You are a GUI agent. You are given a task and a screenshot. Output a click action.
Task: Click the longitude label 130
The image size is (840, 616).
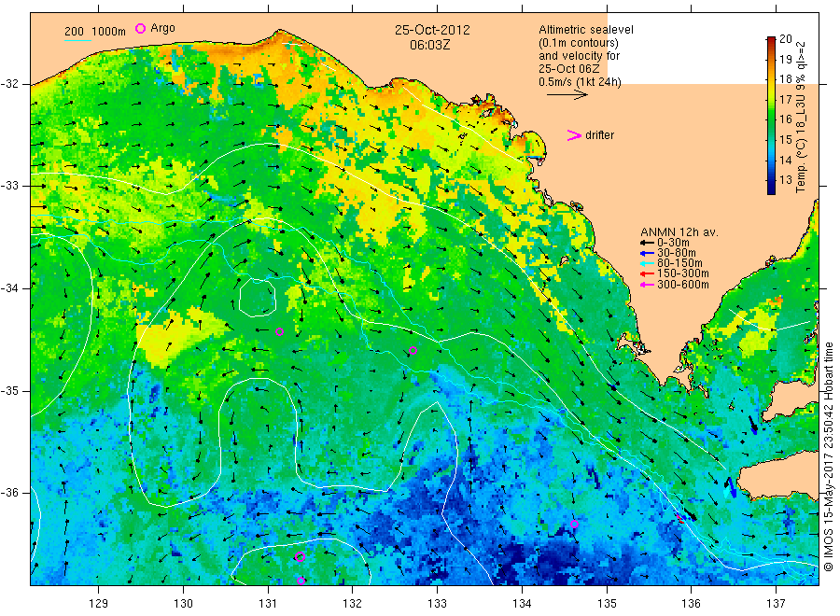183,603
